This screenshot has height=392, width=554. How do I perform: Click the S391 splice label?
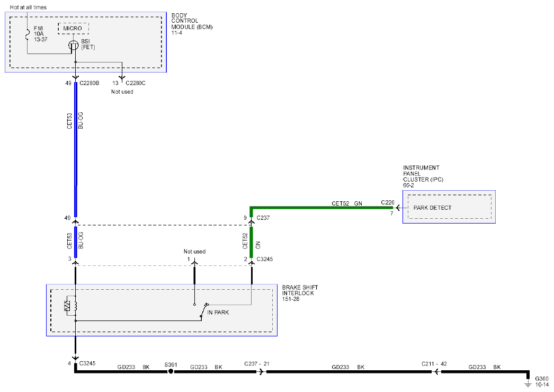click(x=171, y=364)
